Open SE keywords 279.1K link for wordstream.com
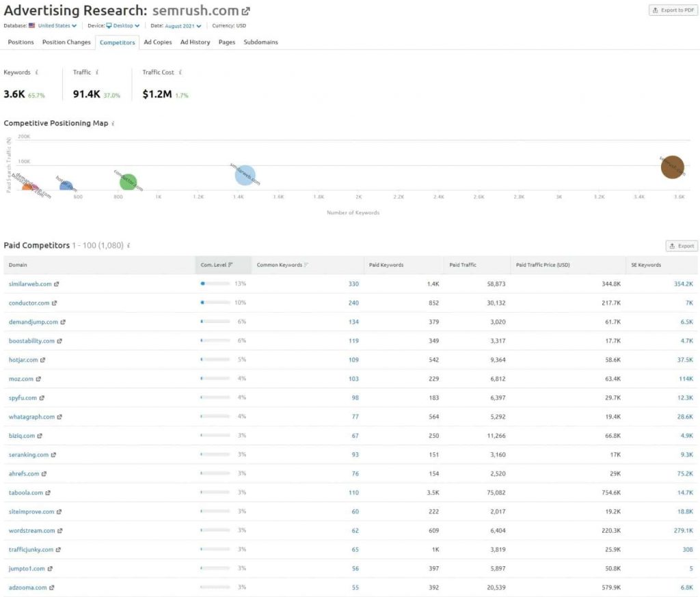700x597 pixels. point(684,531)
